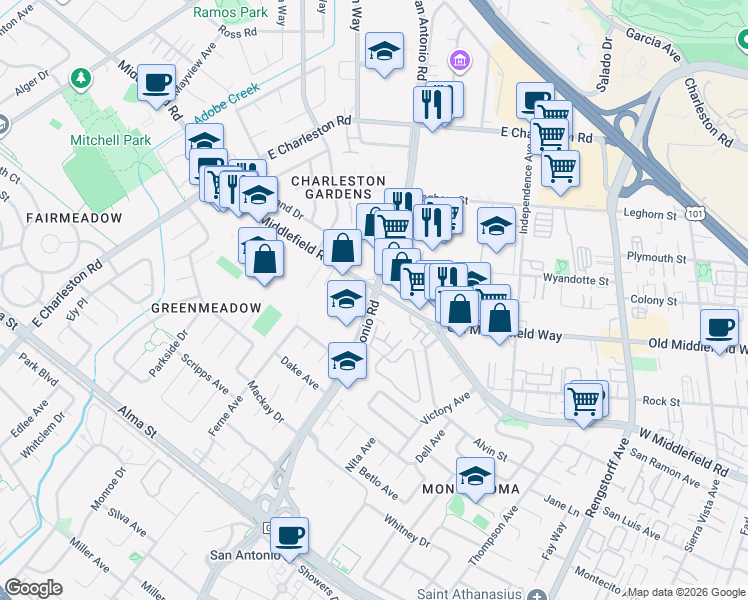748x600 pixels.
Task: Open the Google logo link
Action: tap(33, 588)
